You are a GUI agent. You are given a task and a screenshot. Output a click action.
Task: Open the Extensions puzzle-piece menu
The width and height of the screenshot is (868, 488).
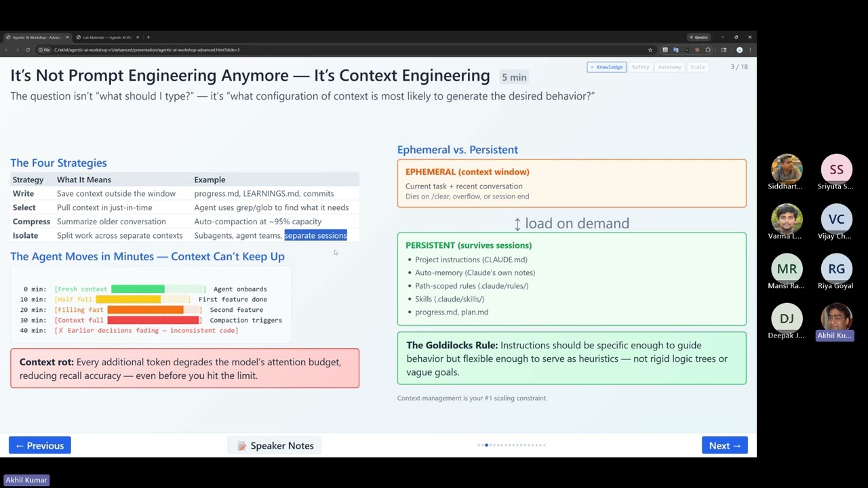click(708, 50)
